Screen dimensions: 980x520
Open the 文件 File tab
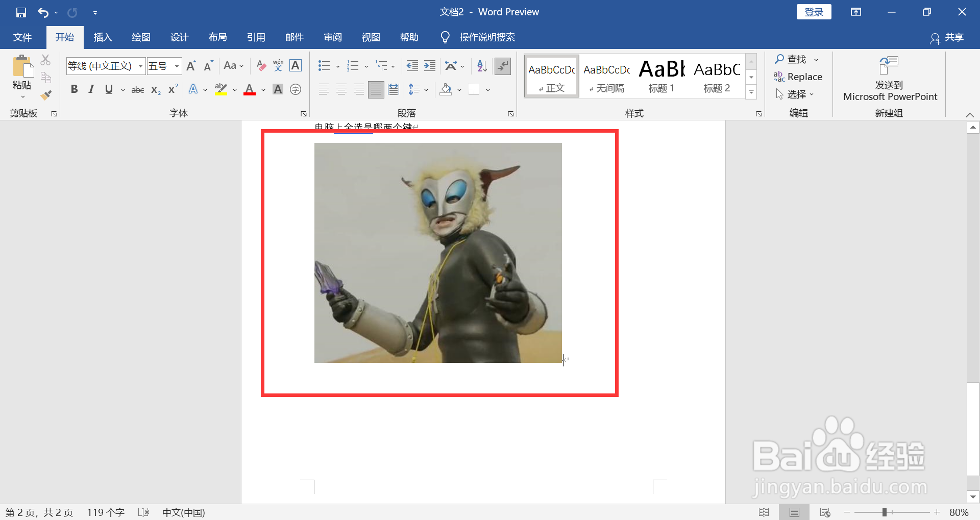pos(22,37)
